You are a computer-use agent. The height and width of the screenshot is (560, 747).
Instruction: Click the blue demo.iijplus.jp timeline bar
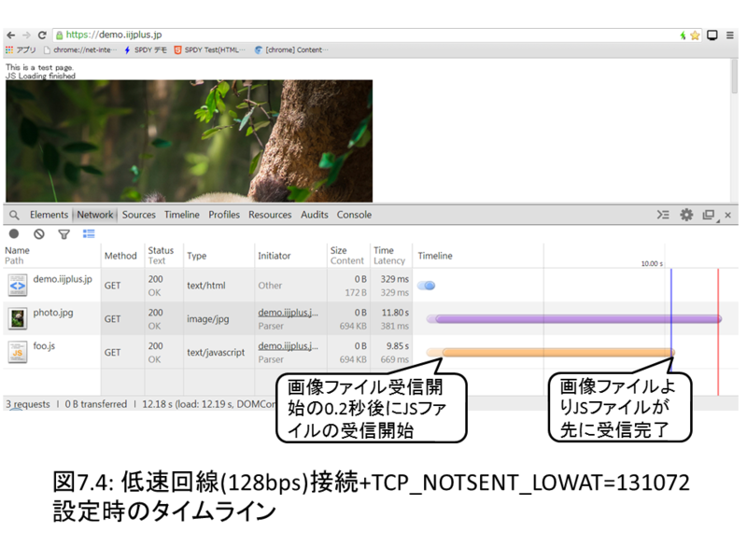(427, 286)
